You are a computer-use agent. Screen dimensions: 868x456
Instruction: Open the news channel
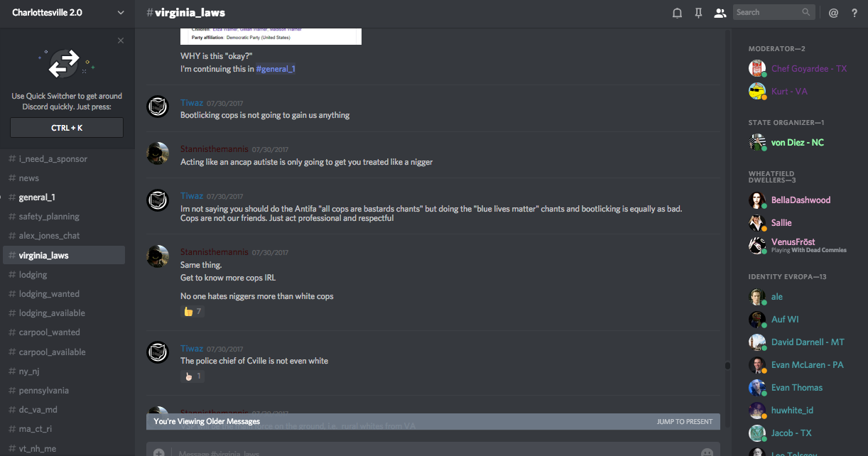[29, 178]
